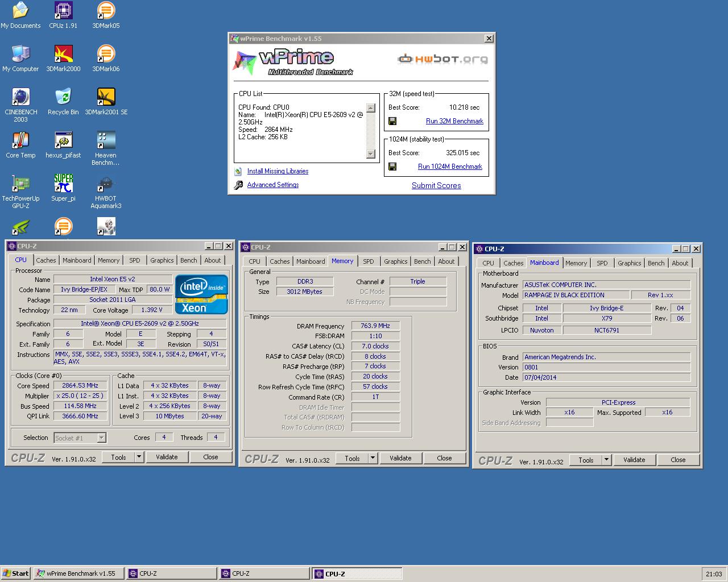
Task: Click Validate in Mainboard CPU-Z window
Action: (x=634, y=460)
